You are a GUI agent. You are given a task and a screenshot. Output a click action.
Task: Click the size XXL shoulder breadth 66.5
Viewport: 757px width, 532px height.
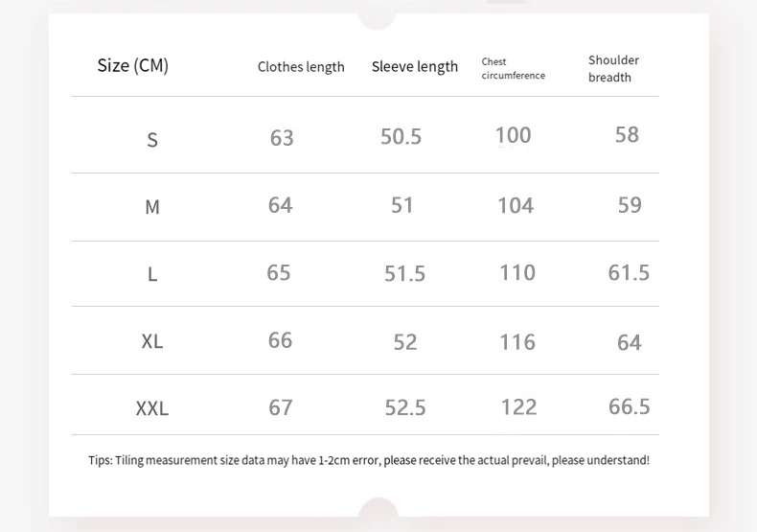629,406
